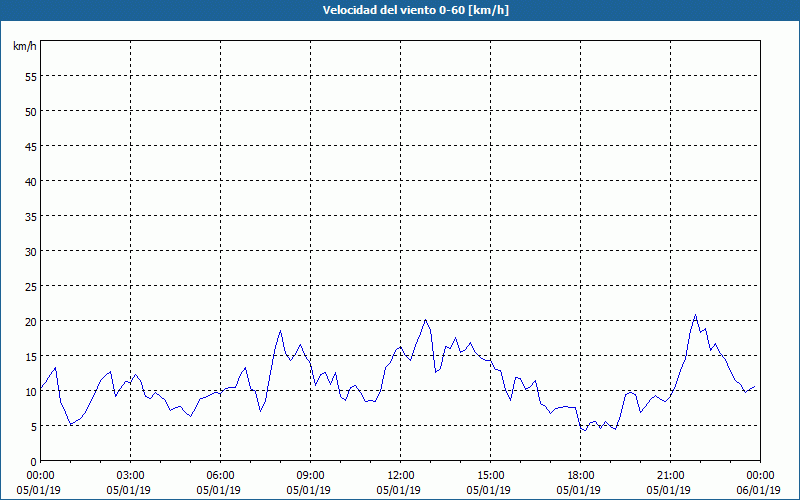Click the 21:00 time label on the x-axis
The width and height of the screenshot is (800, 500).
pyautogui.click(x=670, y=476)
